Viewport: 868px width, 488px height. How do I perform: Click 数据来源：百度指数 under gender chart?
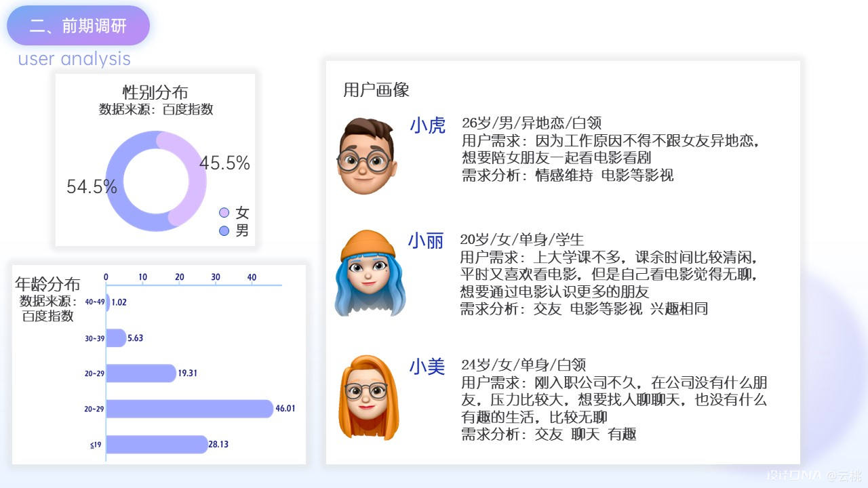click(156, 109)
